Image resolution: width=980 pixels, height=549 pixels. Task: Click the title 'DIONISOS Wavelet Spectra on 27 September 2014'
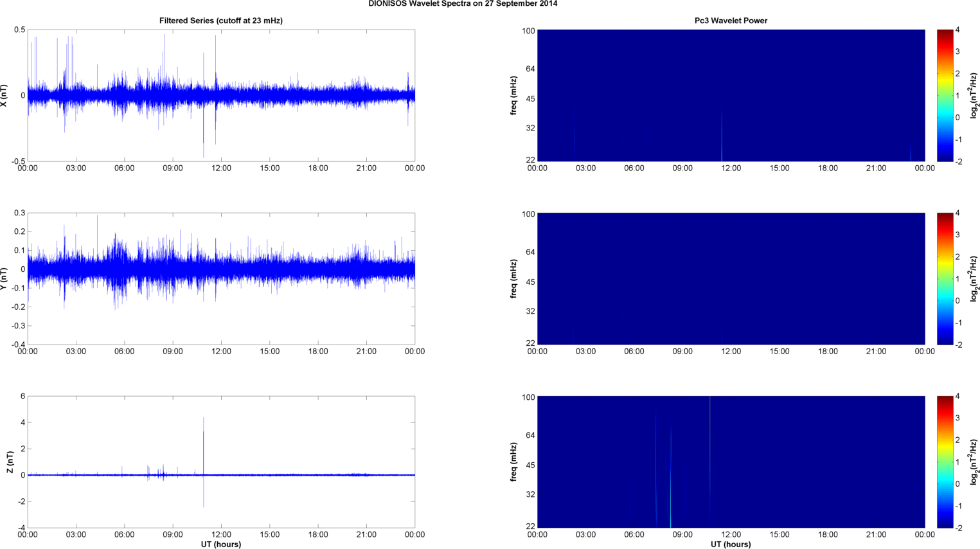(x=463, y=4)
